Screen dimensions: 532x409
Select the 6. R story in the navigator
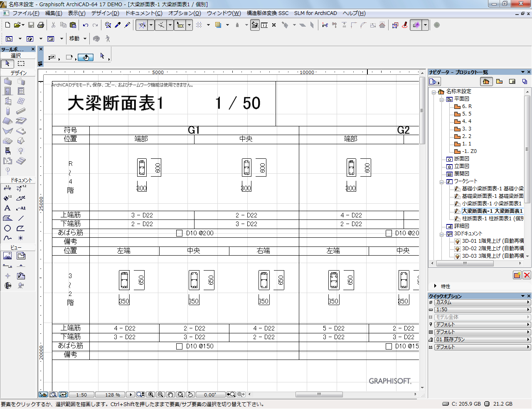click(467, 106)
